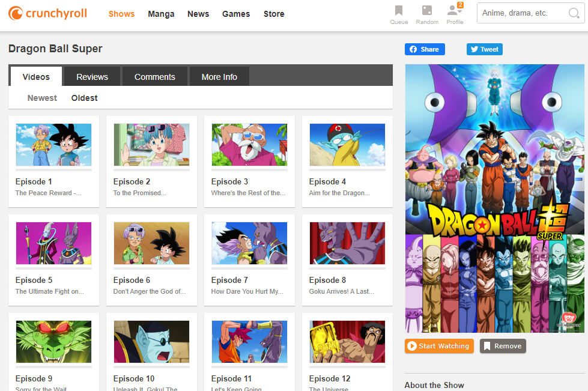Open Episode 2 thumbnail
The image size is (588, 391).
(151, 145)
